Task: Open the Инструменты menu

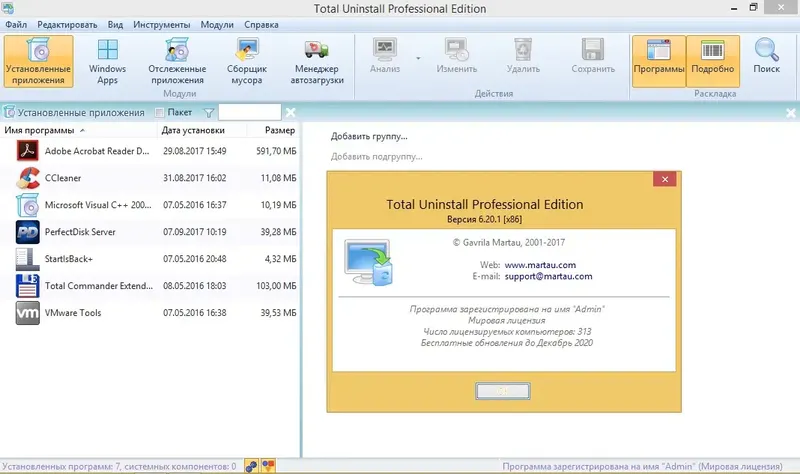Action: click(162, 24)
